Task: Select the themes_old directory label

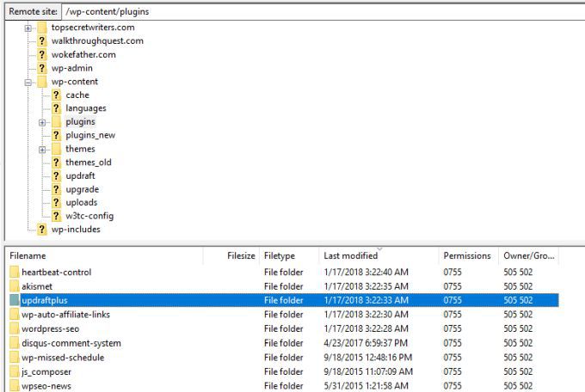Action: point(89,162)
